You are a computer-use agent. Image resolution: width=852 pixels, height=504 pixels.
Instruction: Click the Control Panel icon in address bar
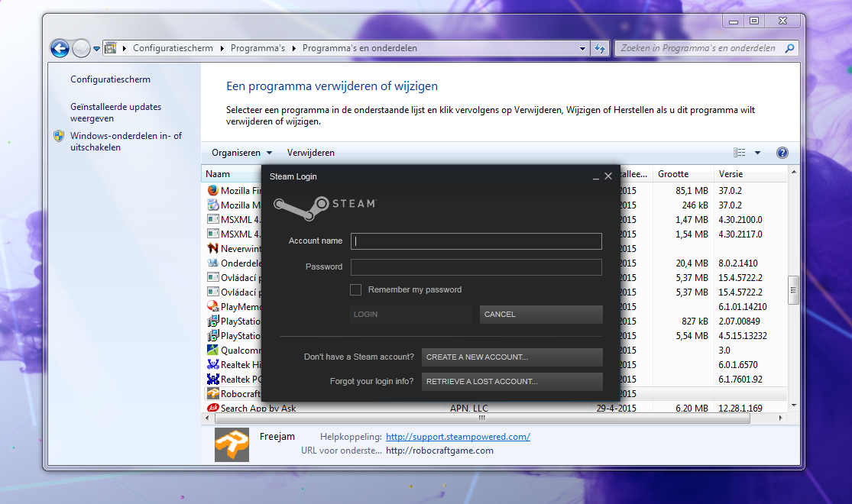tap(110, 48)
